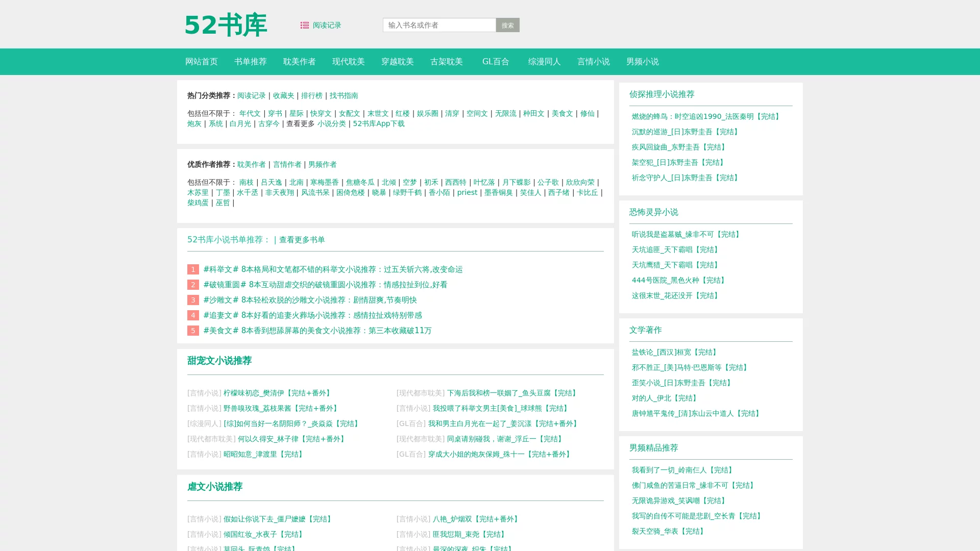
Task: Open novel 柠檬味初恋_樊清伊
Action: (278, 393)
